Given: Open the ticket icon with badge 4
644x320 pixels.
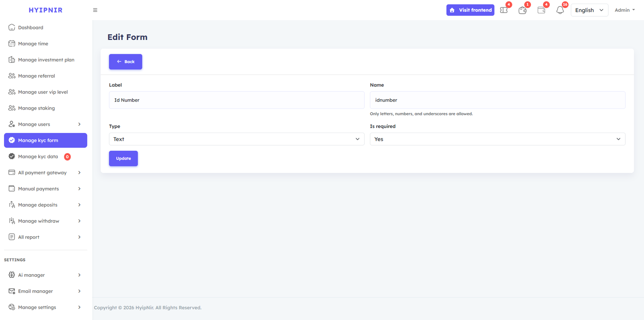Looking at the screenshot, I should (504, 10).
